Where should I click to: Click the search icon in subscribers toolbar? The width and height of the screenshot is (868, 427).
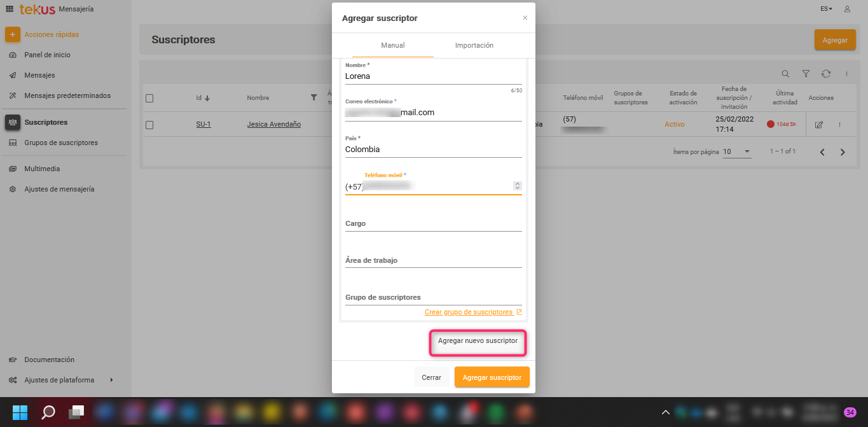785,74
